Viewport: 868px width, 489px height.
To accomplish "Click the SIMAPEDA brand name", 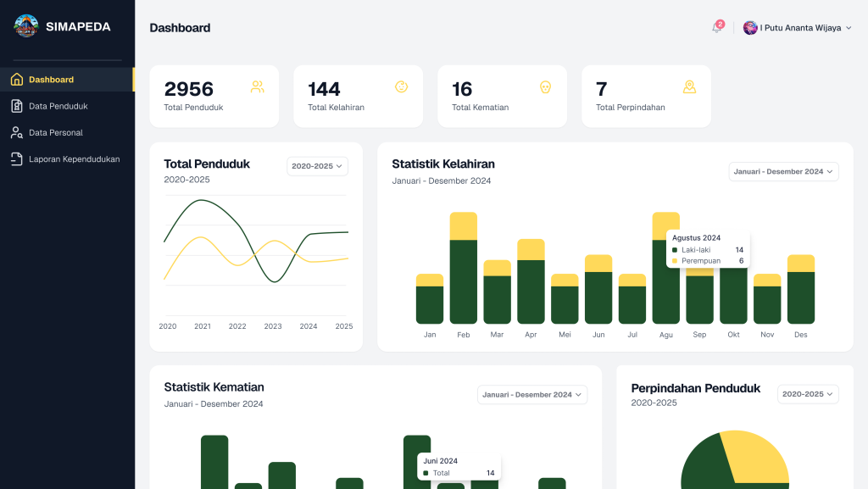I will pos(78,26).
